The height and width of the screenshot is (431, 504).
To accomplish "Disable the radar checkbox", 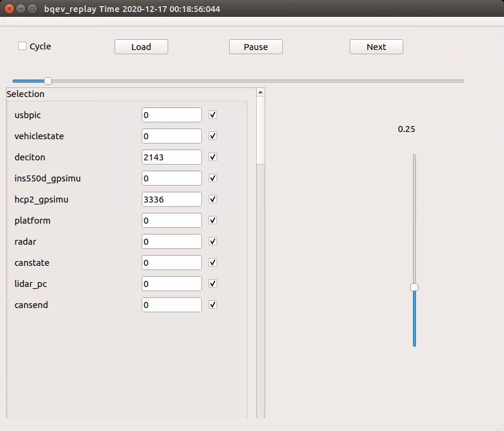I will pos(213,242).
